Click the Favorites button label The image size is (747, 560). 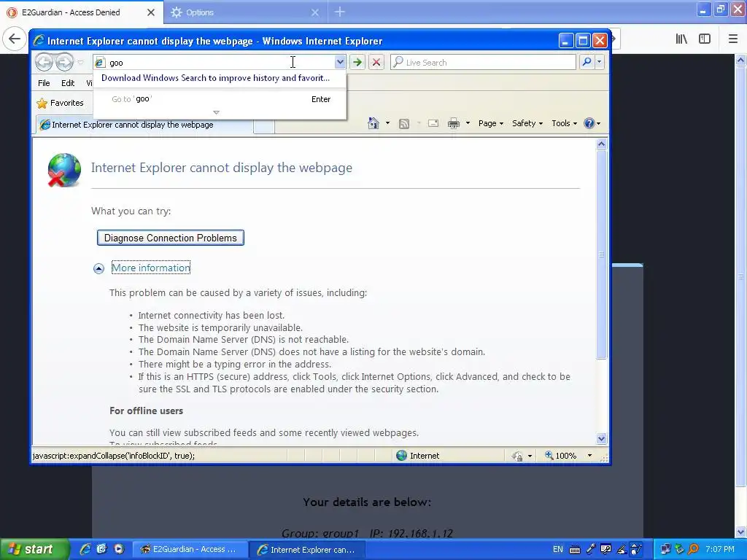[66, 103]
